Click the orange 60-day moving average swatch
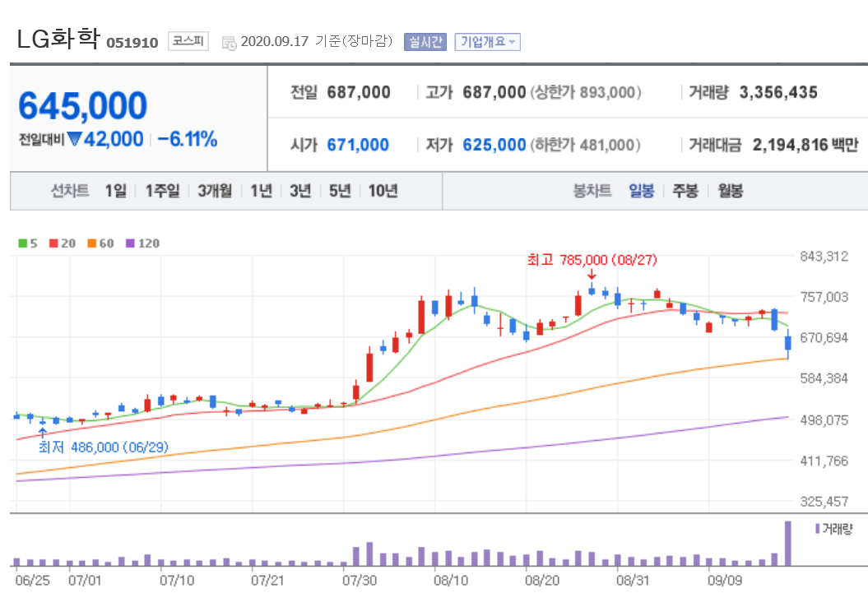The height and width of the screenshot is (598, 868). pyautogui.click(x=92, y=243)
